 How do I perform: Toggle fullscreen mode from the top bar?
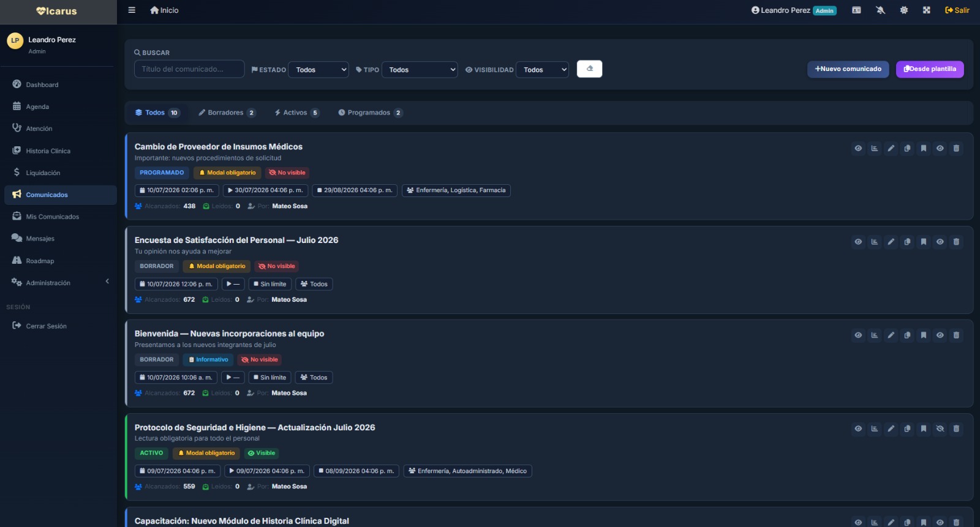click(x=927, y=10)
